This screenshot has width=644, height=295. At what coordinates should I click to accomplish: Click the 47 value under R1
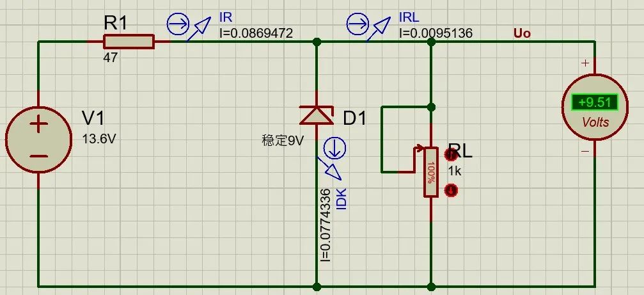tap(110, 58)
